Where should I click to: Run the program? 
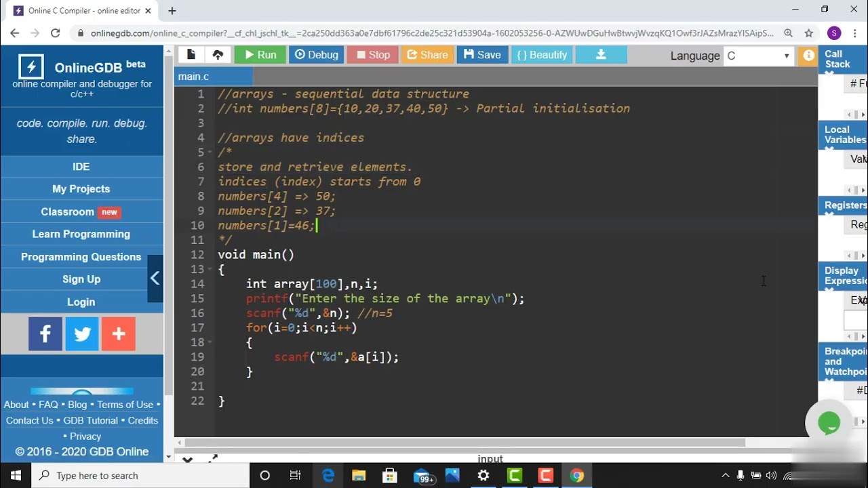tap(260, 55)
